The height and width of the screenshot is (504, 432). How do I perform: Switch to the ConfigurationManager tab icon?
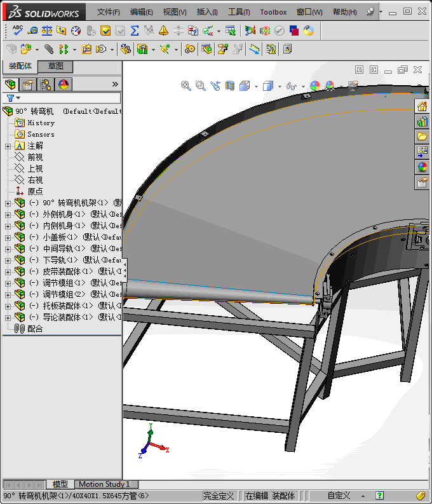pos(46,85)
